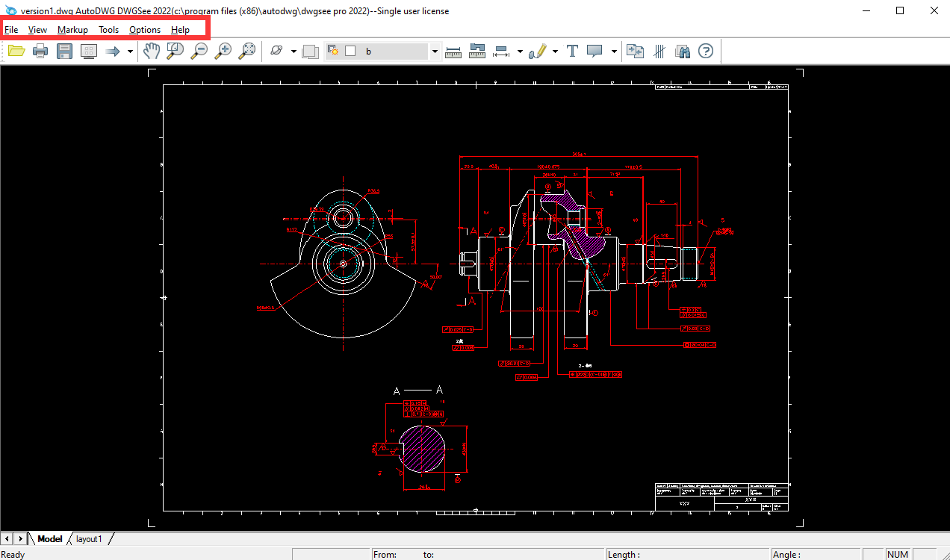Select the Zoom window tool

176,51
